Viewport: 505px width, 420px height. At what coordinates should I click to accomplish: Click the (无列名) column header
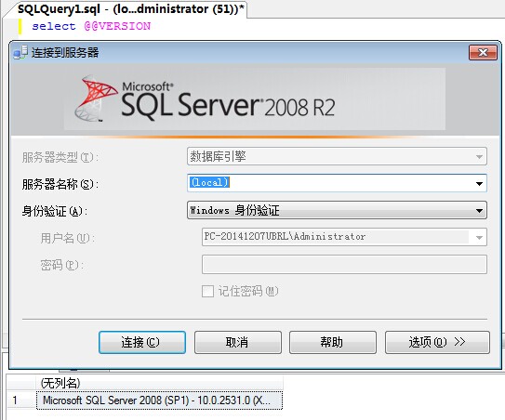[159, 383]
